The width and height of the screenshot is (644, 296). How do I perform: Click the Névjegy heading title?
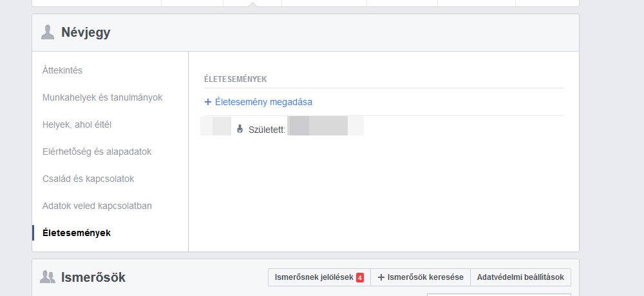tap(86, 32)
